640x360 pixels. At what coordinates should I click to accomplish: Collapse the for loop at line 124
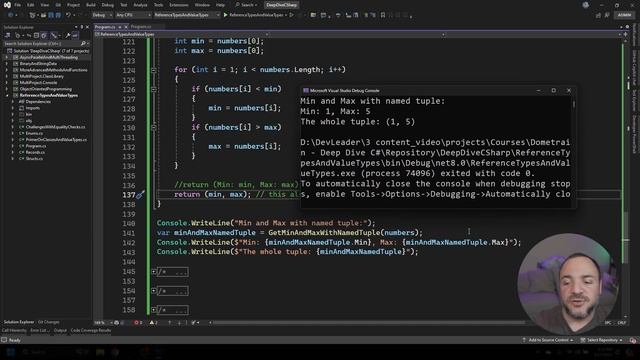(154, 70)
